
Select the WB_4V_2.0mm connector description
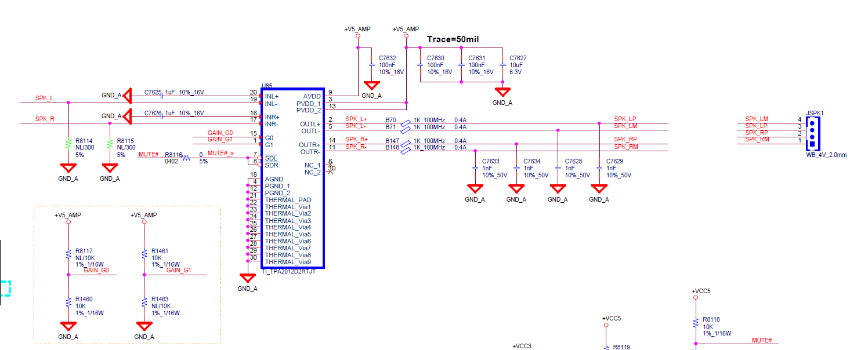(826, 155)
